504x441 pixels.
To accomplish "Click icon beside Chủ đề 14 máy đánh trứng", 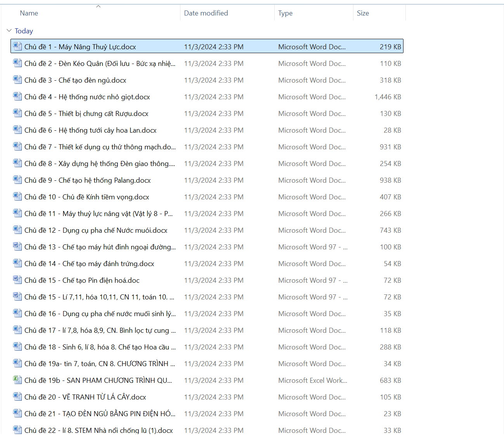I will 17,263.
